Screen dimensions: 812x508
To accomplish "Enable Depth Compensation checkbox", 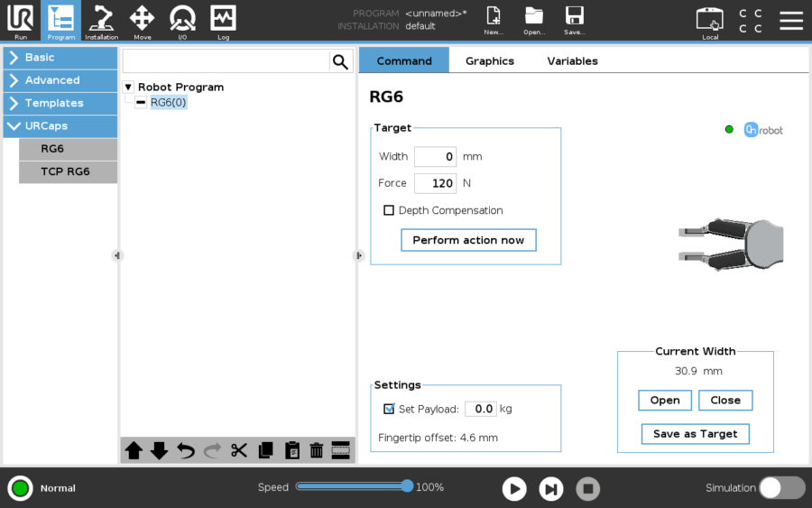I will [388, 210].
